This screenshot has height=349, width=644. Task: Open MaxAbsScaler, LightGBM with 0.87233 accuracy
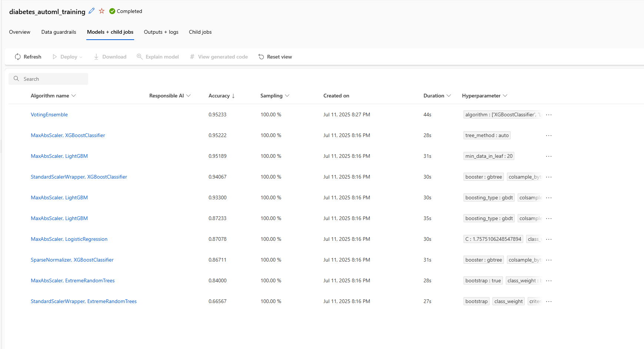pyautogui.click(x=59, y=218)
